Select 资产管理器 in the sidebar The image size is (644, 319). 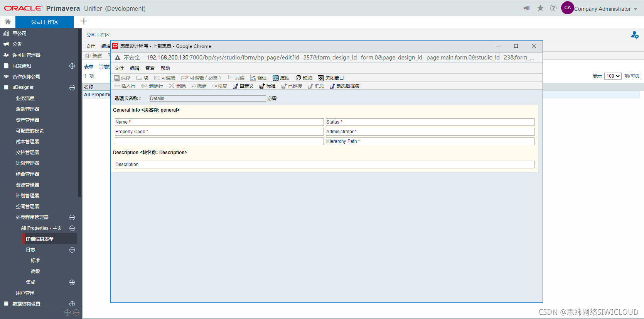[27, 120]
